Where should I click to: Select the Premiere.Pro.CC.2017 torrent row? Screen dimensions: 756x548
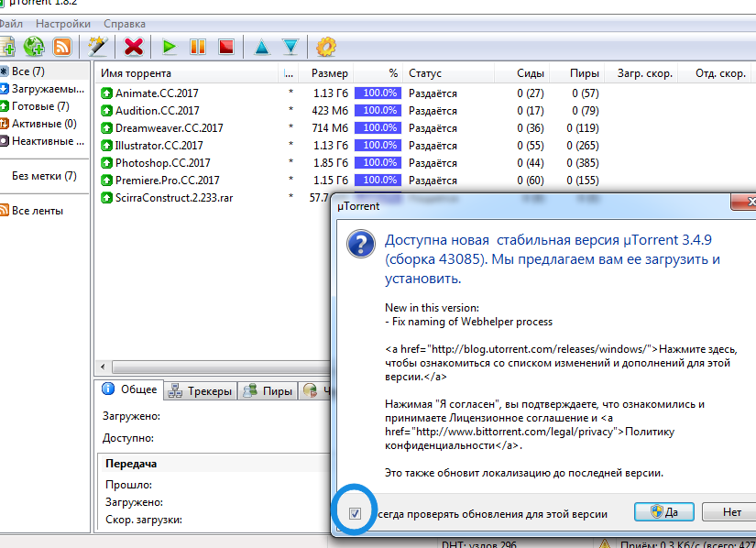(424, 181)
